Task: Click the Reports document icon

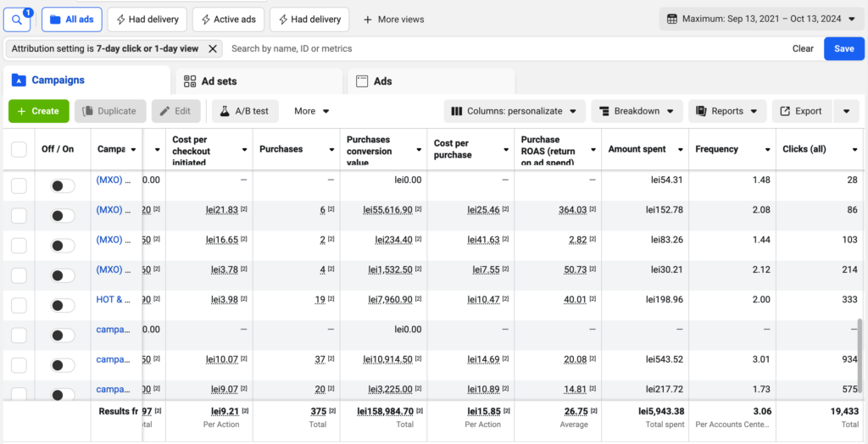Action: click(701, 111)
